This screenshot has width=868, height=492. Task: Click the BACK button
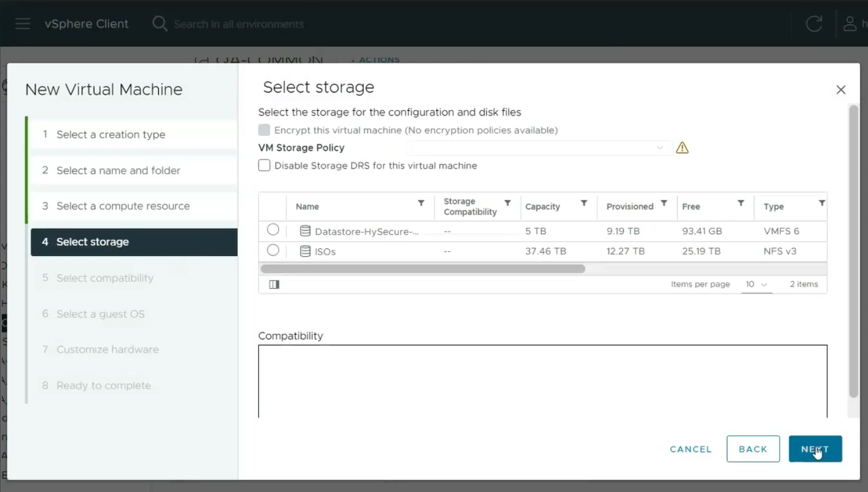coord(753,449)
